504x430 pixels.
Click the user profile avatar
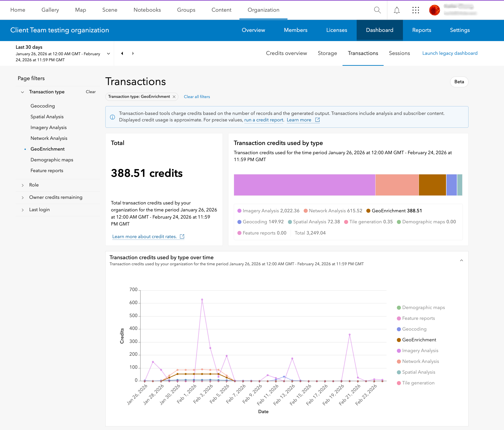coord(434,10)
